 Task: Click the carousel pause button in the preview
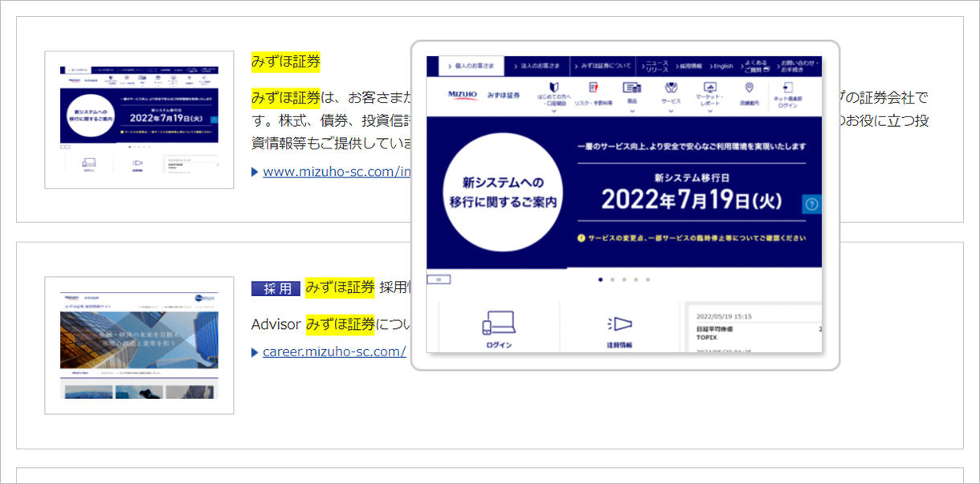tap(439, 279)
